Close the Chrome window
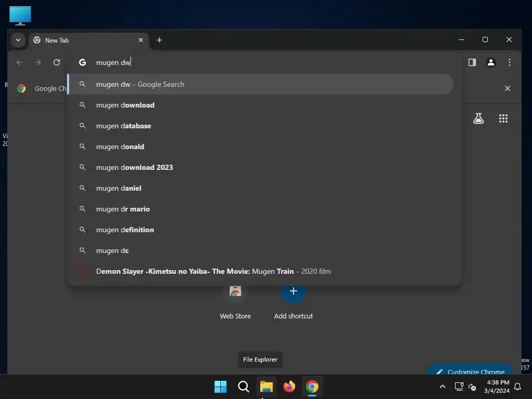 pos(509,39)
